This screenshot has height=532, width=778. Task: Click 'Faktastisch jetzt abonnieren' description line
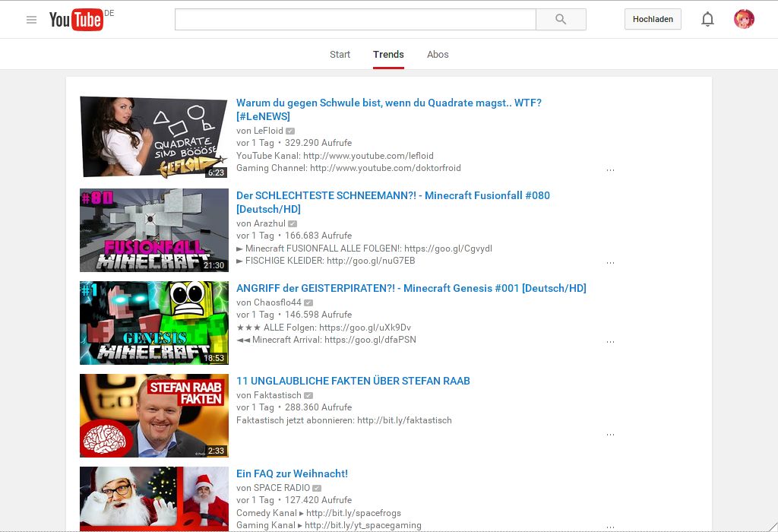[344, 420]
